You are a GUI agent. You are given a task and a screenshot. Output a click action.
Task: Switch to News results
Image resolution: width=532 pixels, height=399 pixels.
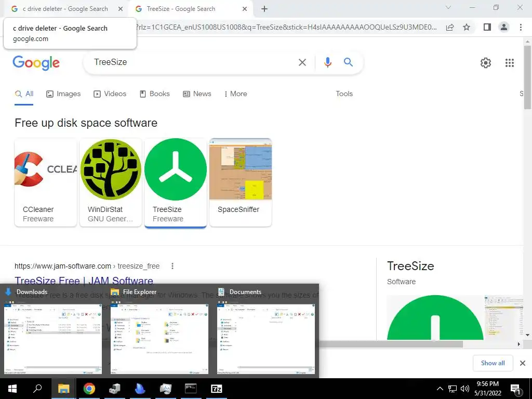[197, 94]
